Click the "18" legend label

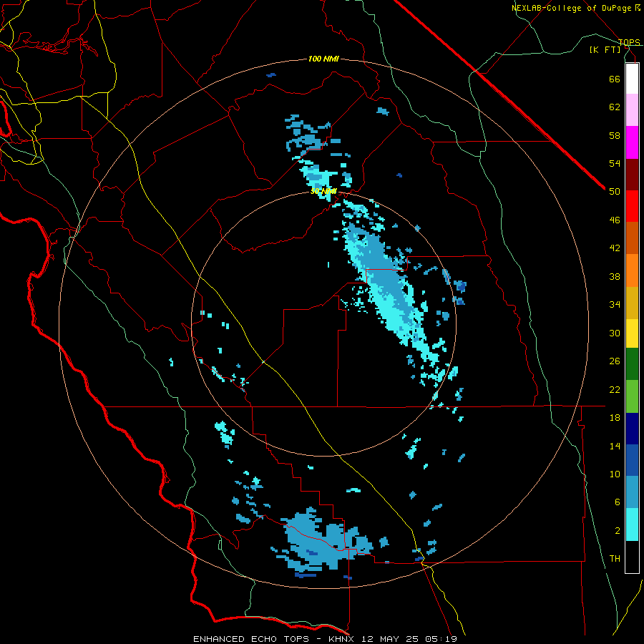(615, 418)
